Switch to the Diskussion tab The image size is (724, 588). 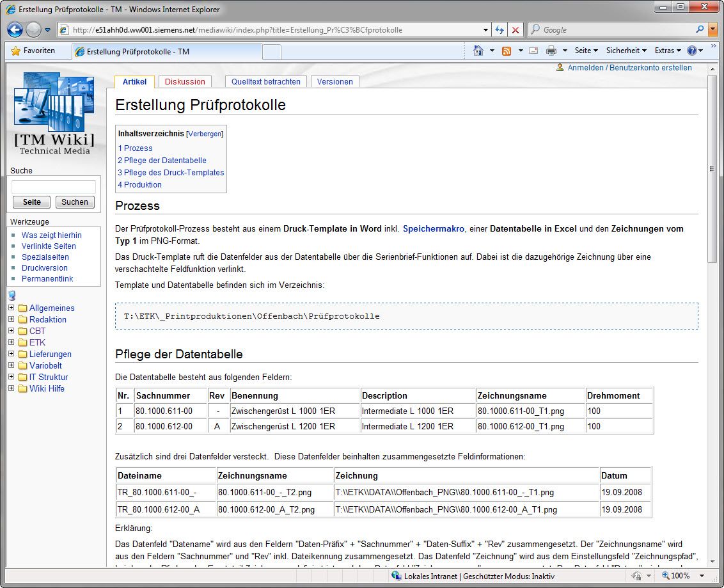pyautogui.click(x=185, y=82)
